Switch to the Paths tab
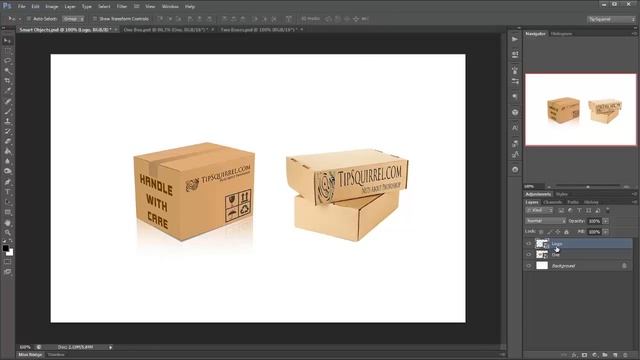 click(573, 202)
